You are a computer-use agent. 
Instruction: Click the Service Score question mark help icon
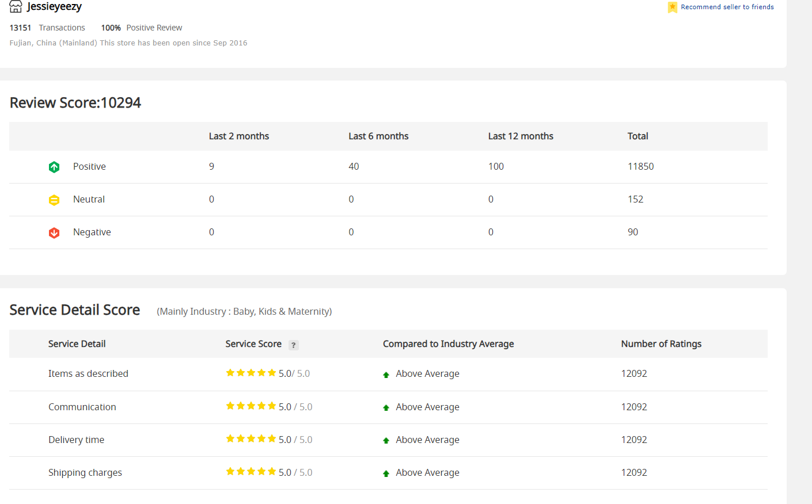[x=294, y=345]
